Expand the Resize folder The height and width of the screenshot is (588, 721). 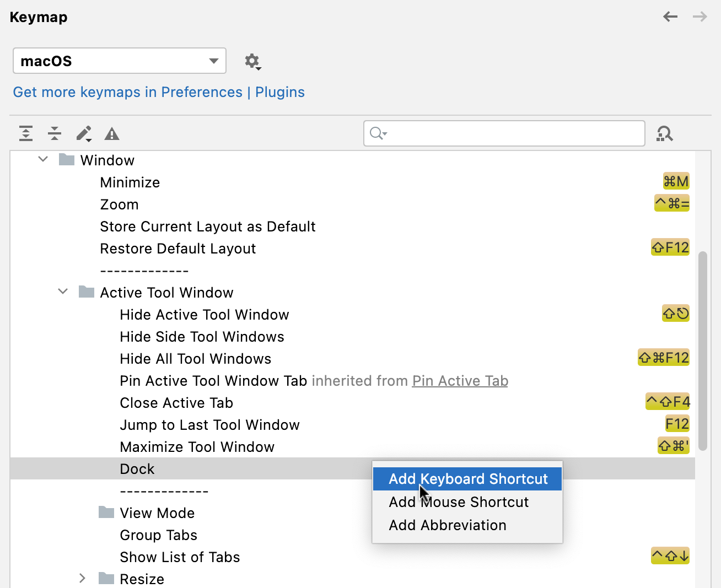pyautogui.click(x=82, y=579)
